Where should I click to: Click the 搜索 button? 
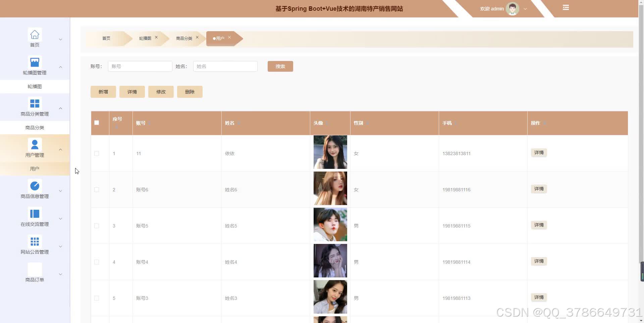(x=280, y=66)
